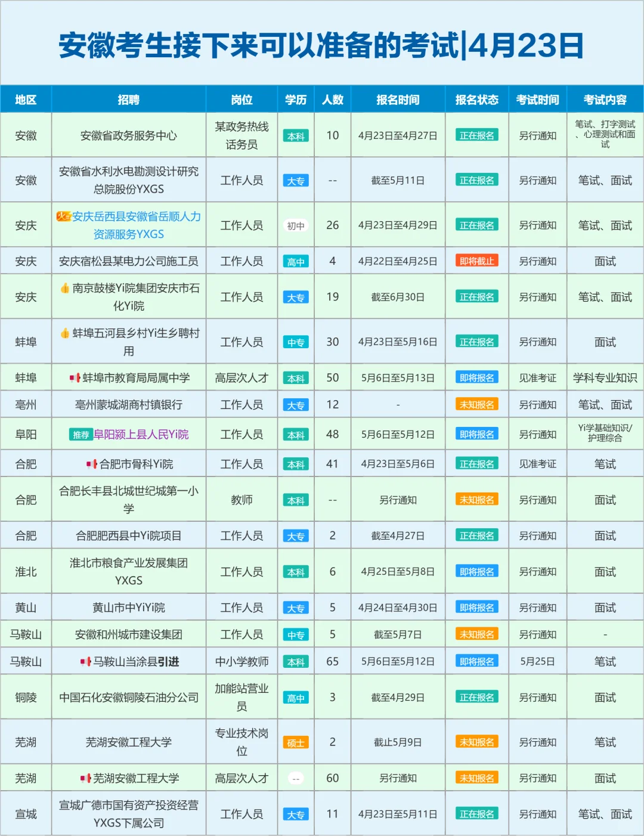Click the 考试内容 column header
The height and width of the screenshot is (836, 644).
point(606,100)
